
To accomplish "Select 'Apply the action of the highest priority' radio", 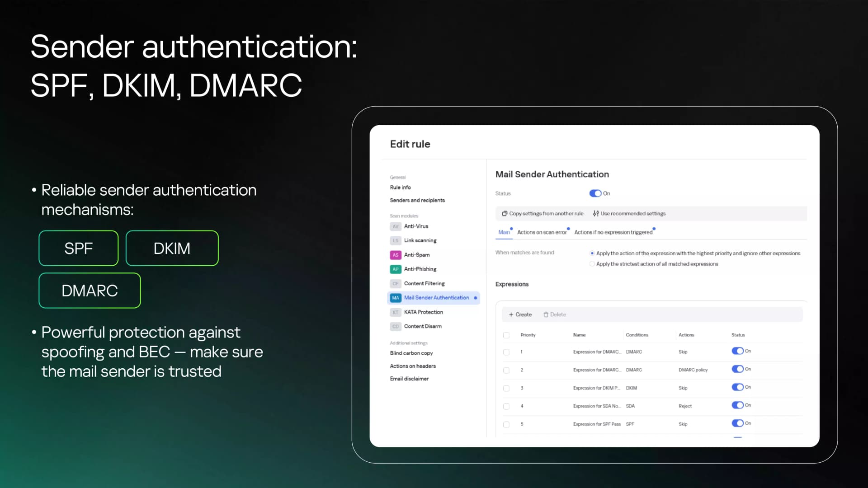I will tap(592, 253).
